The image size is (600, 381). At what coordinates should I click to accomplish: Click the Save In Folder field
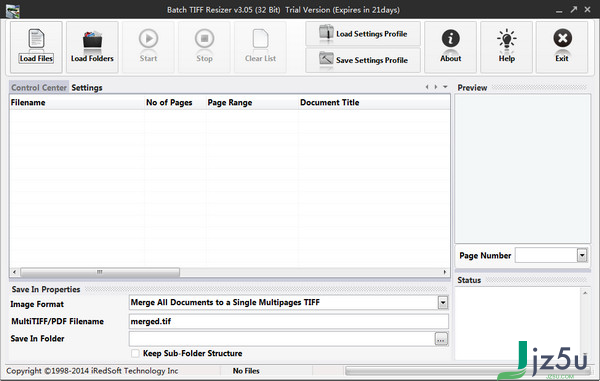(282, 339)
